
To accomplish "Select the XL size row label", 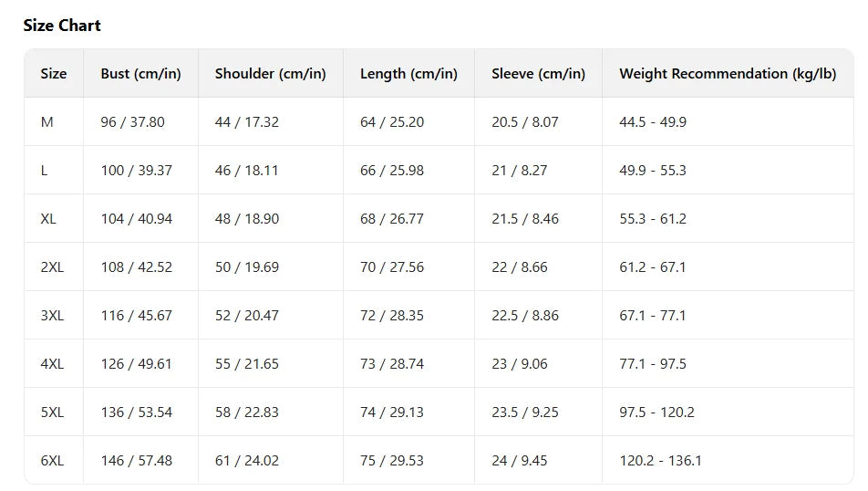I will (48, 219).
